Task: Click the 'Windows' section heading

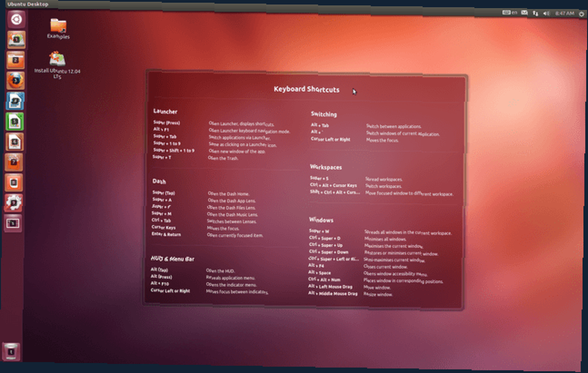Action: 321,220
